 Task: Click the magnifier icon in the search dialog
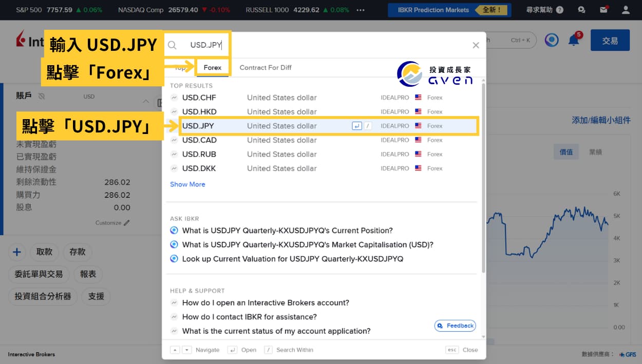[172, 45]
